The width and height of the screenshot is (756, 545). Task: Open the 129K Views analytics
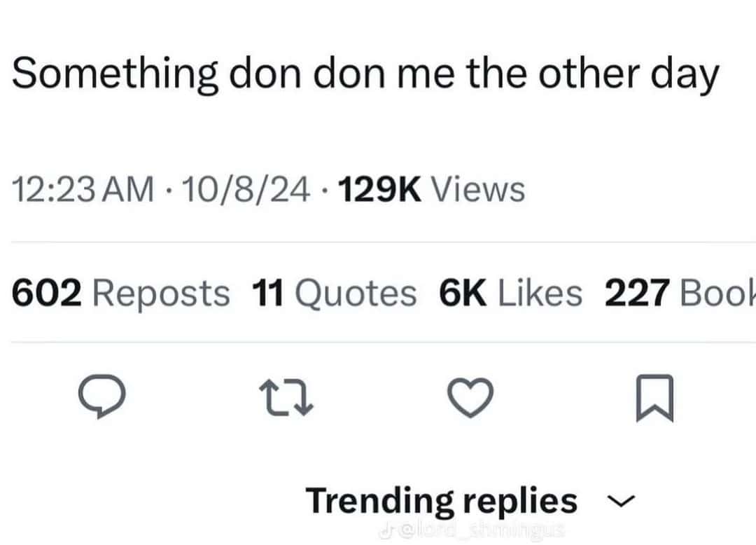431,189
